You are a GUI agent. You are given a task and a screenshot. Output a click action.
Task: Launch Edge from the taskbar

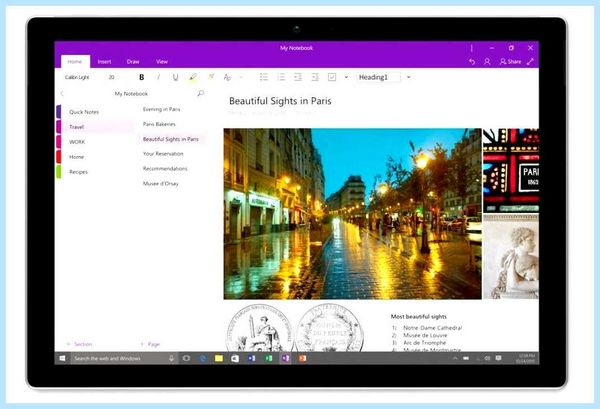203,358
